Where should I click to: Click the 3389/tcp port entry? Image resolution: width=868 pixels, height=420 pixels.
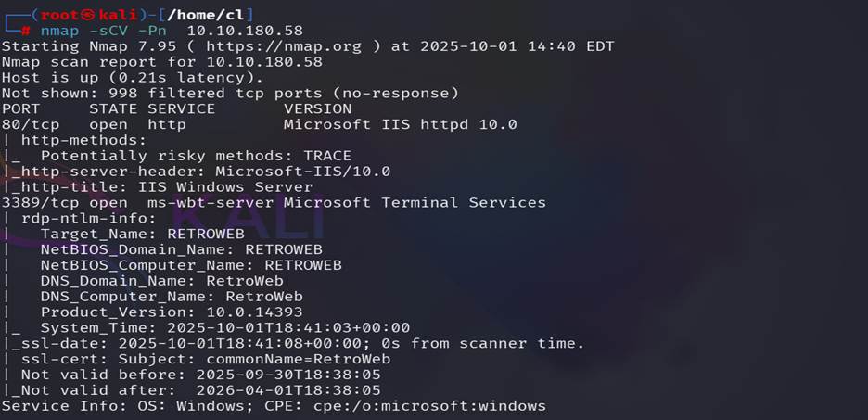coord(35,202)
